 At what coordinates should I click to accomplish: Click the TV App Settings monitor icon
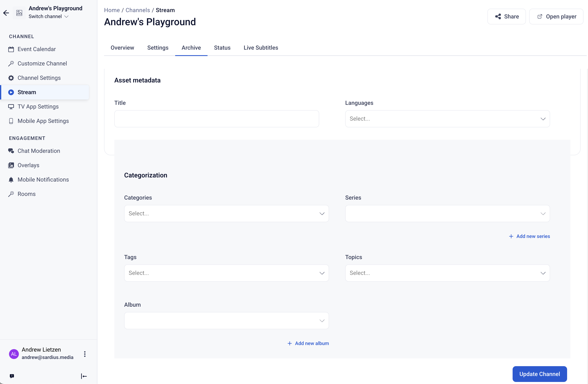click(11, 107)
